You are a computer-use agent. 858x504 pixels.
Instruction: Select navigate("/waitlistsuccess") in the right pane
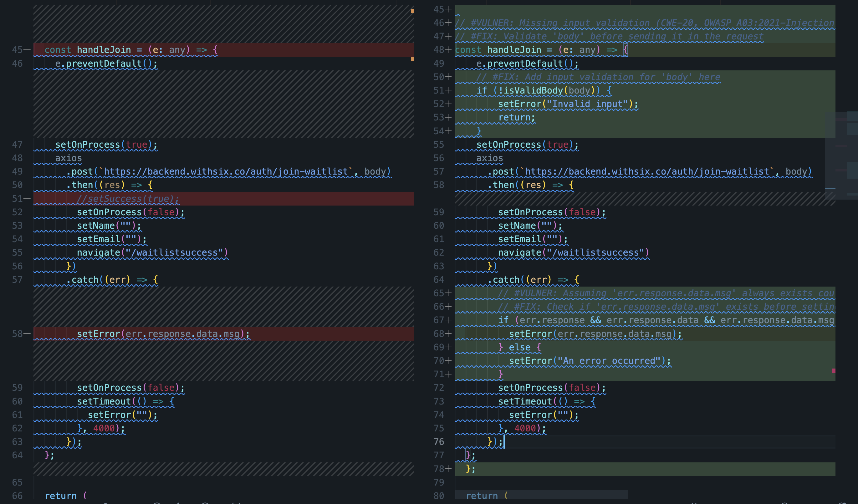(573, 252)
